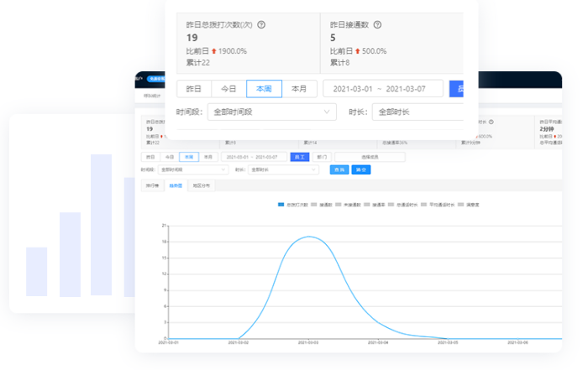Switch to the 地区分布 tab
The height and width of the screenshot is (370, 588).
point(202,185)
